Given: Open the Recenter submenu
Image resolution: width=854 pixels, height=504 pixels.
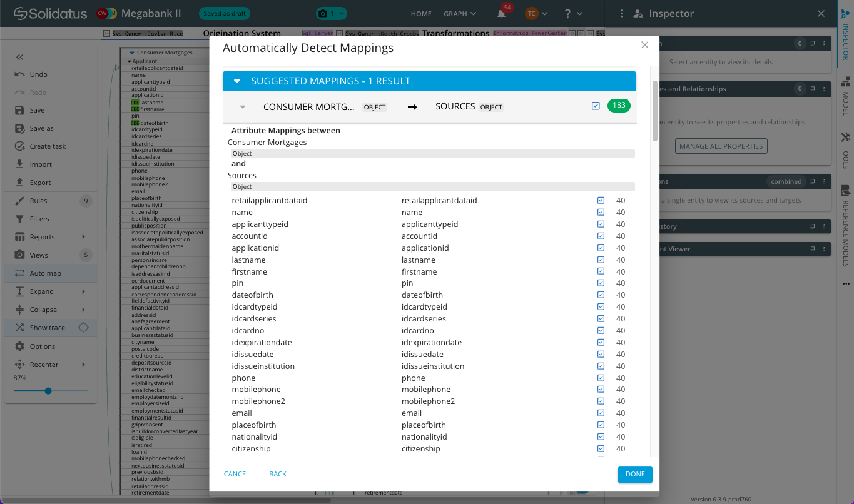Looking at the screenshot, I should point(84,365).
